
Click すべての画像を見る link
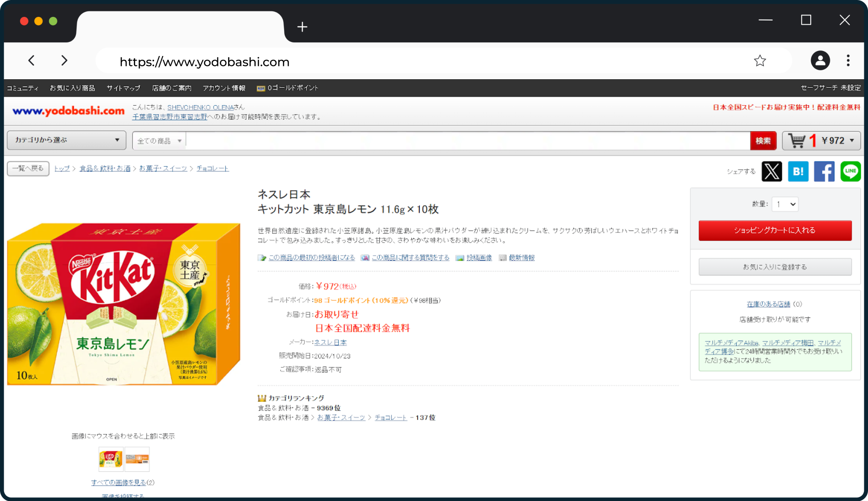click(x=118, y=483)
